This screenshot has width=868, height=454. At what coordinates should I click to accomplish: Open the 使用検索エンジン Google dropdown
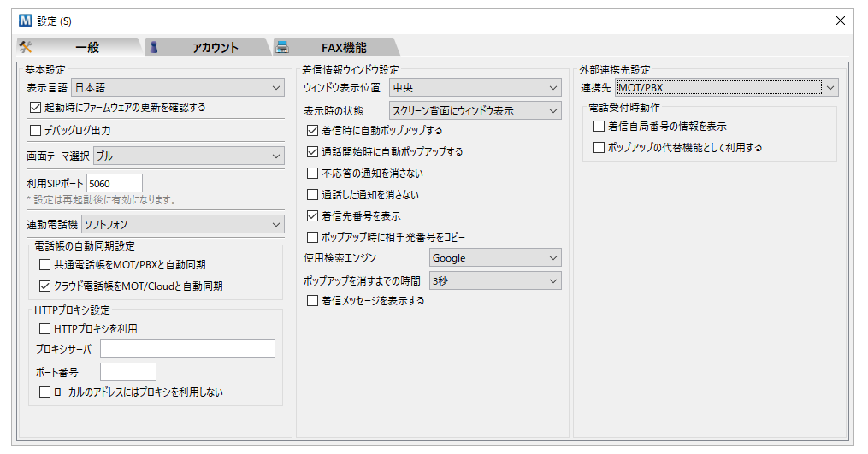494,258
